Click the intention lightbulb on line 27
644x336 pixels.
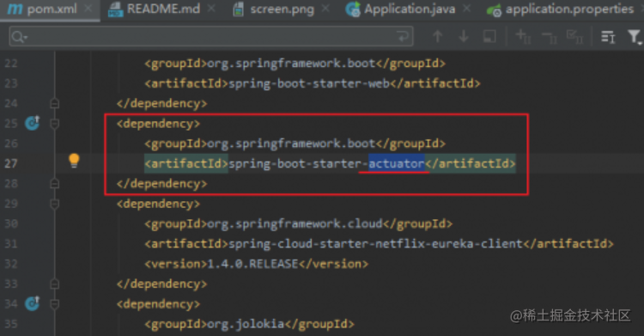(74, 161)
